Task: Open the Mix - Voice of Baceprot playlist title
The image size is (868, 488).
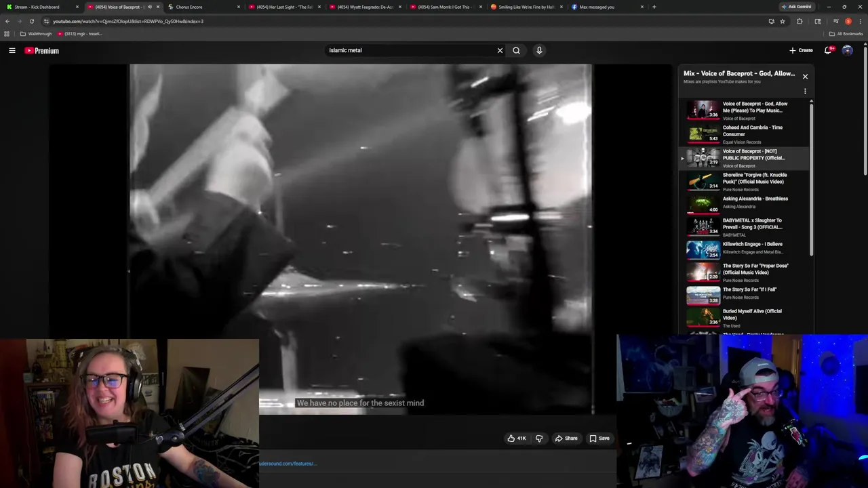Action: coord(739,73)
